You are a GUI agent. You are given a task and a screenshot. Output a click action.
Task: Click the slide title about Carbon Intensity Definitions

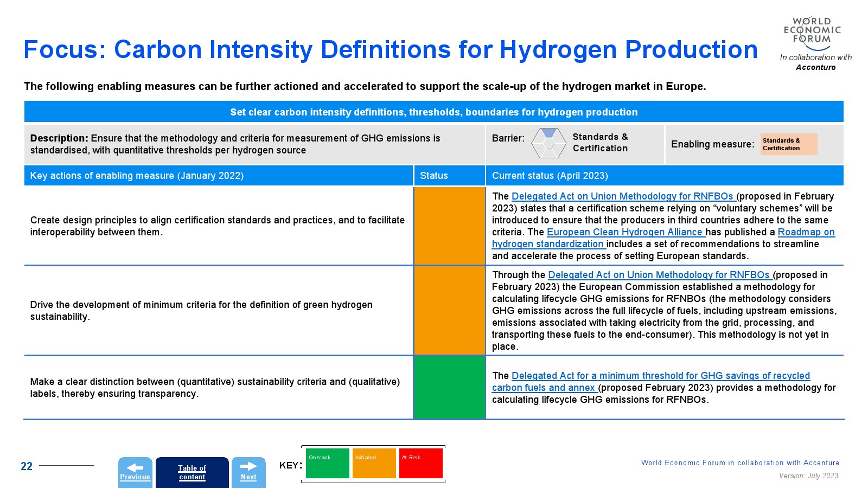(x=390, y=50)
